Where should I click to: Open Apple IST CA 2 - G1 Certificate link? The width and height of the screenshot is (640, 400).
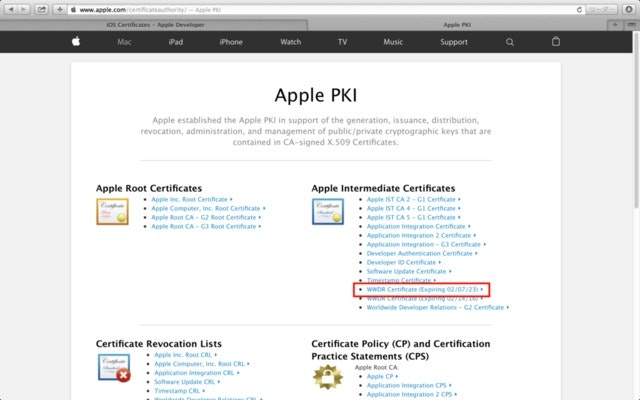[411, 199]
